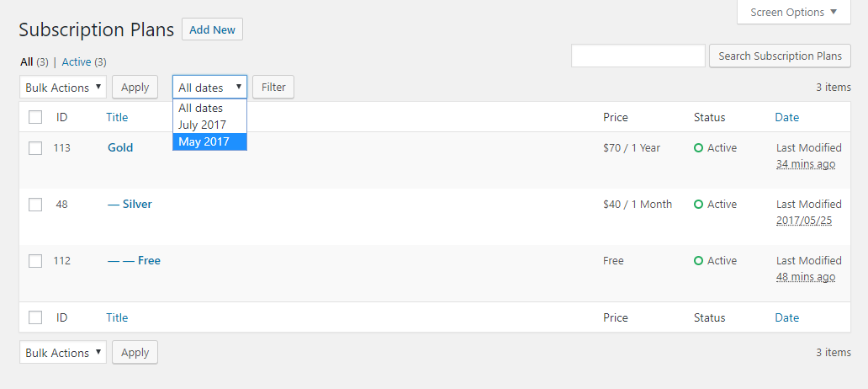Click the Filter button

(273, 87)
